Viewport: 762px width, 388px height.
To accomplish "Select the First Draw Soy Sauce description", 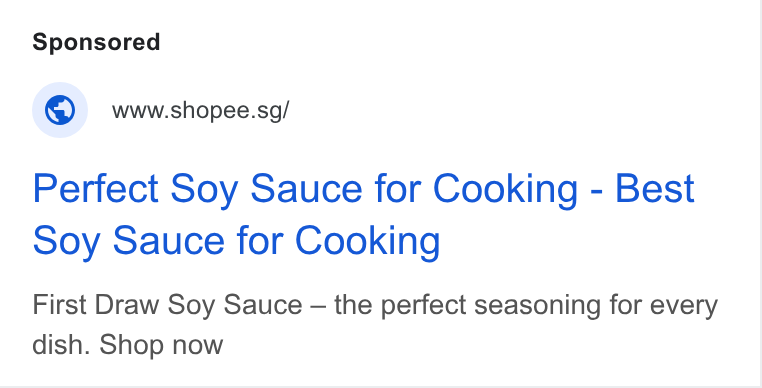I will click(375, 325).
